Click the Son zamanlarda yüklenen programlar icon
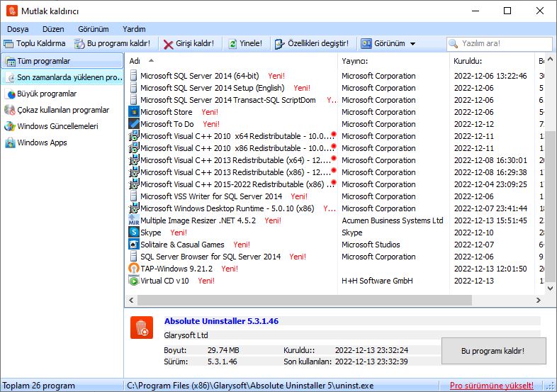 [11, 77]
